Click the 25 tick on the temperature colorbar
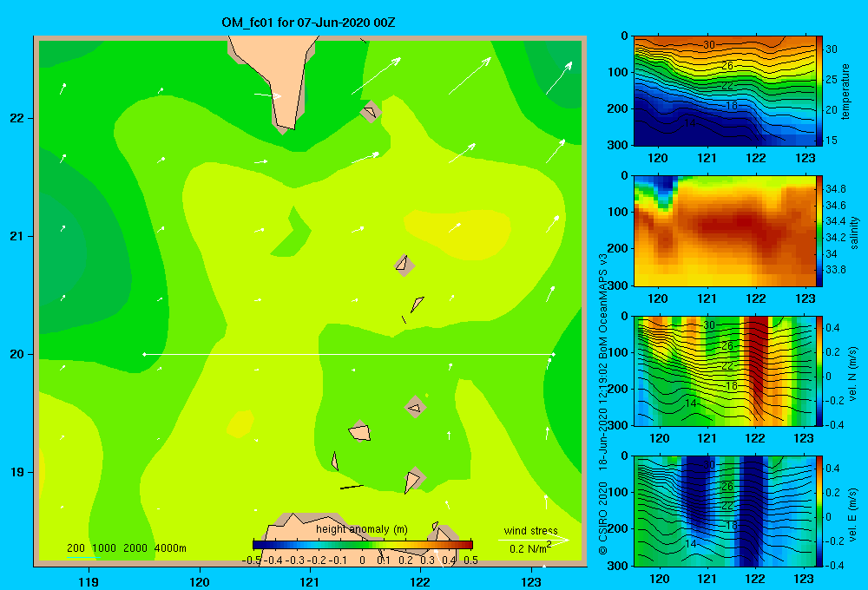The height and width of the screenshot is (590, 868). click(x=832, y=80)
